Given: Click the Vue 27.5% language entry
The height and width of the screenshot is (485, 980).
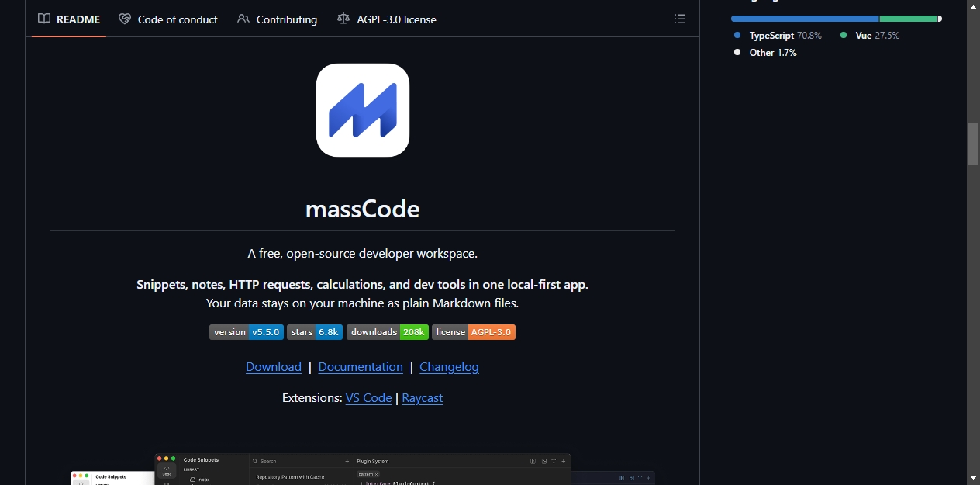Looking at the screenshot, I should (x=870, y=36).
